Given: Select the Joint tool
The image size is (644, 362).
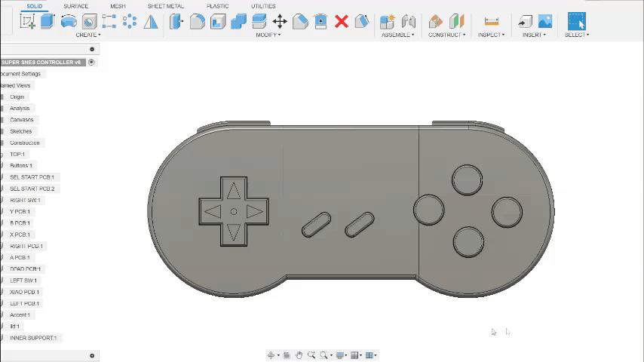Looking at the screenshot, I should coord(408,21).
